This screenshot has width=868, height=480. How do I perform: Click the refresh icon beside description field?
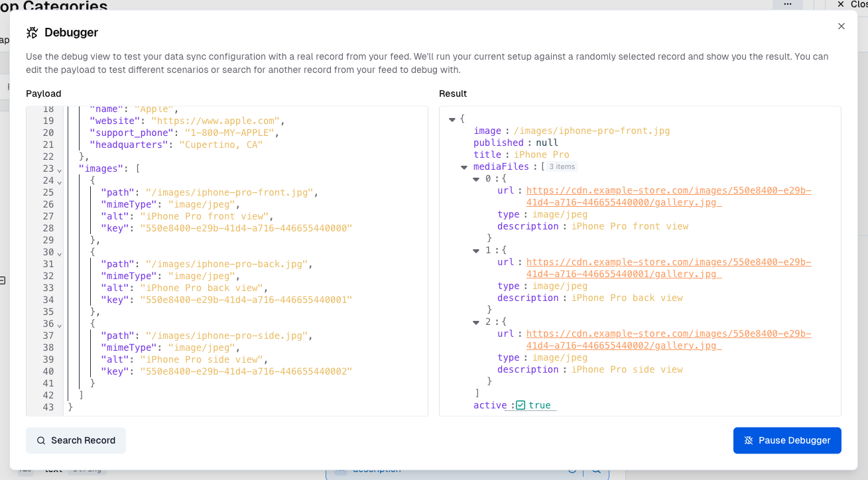pyautogui.click(x=572, y=469)
